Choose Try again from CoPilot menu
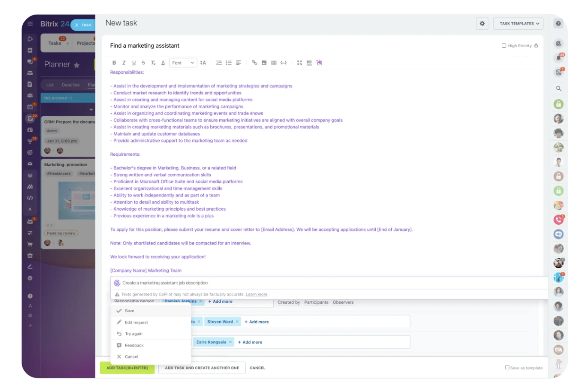Screen dimensions: 585x392 pos(133,334)
